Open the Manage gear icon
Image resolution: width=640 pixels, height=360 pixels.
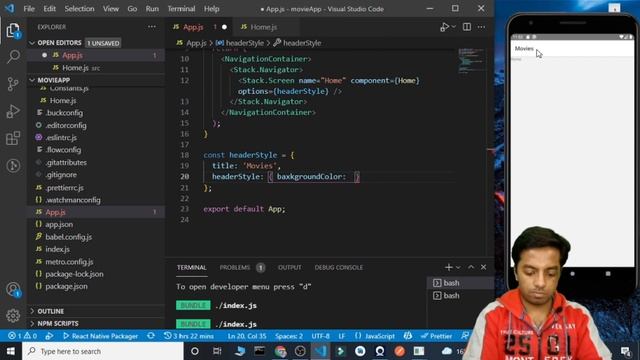pyautogui.click(x=13, y=315)
